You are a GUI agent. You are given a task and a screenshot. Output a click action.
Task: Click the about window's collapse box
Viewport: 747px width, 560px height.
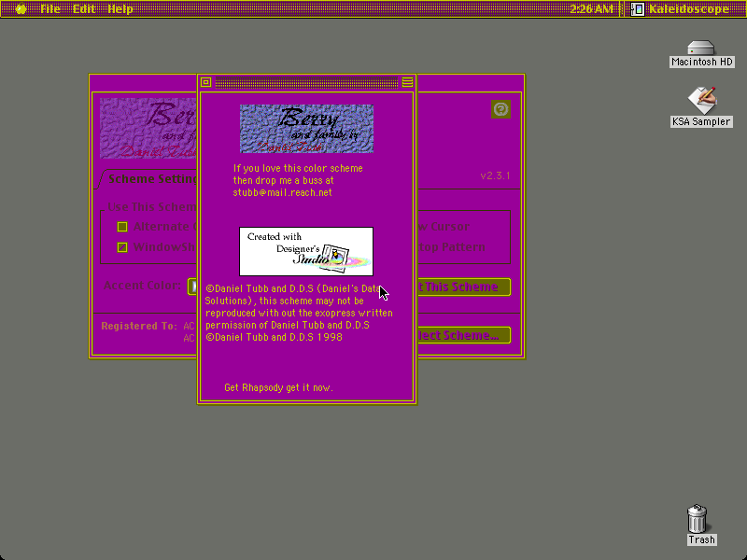[407, 82]
